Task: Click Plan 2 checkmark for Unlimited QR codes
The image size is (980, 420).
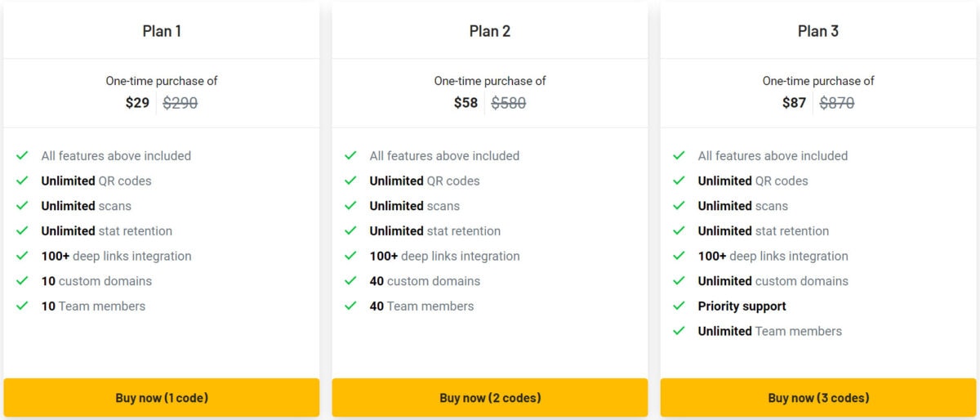Action: click(x=350, y=181)
